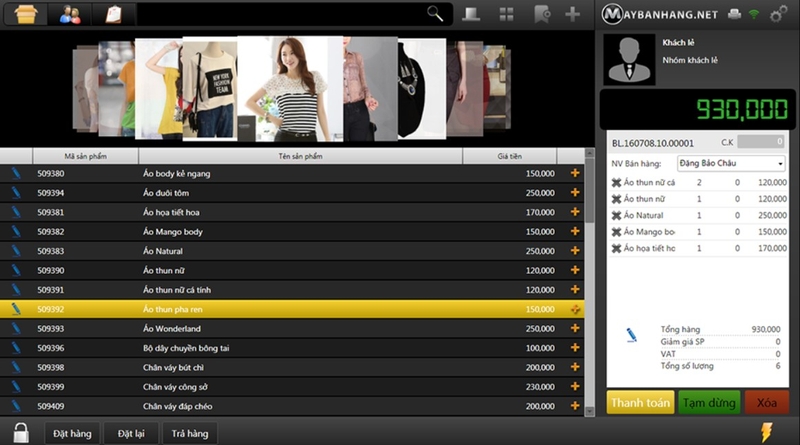Image resolution: width=800 pixels, height=445 pixels.
Task: Click the printer icon in header
Action: 734,14
